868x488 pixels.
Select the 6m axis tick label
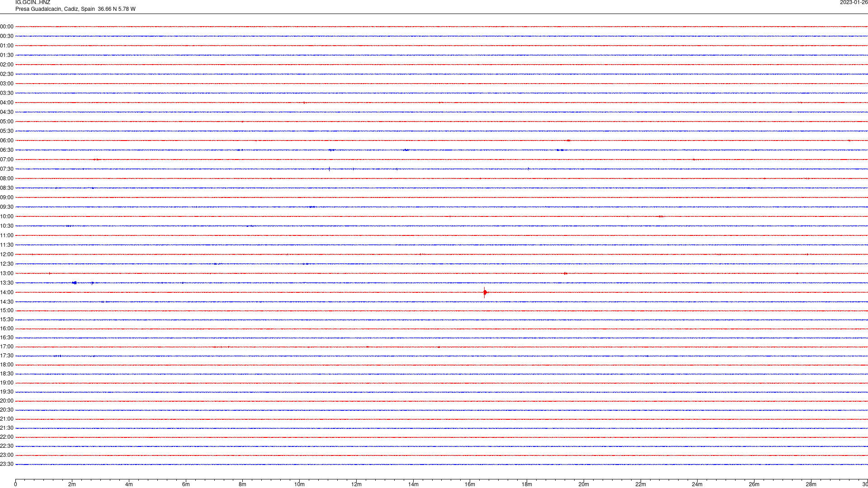(186, 484)
